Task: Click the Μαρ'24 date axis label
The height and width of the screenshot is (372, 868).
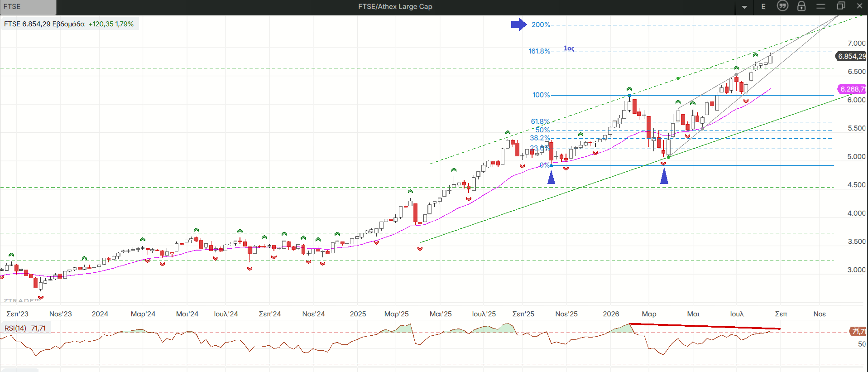Action: (x=143, y=314)
